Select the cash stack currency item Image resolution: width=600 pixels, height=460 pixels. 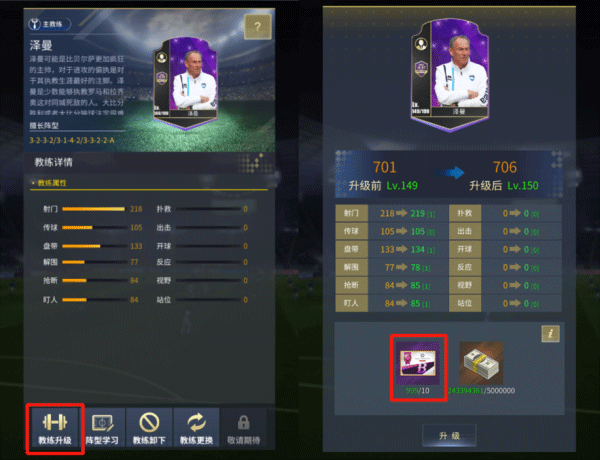point(481,363)
